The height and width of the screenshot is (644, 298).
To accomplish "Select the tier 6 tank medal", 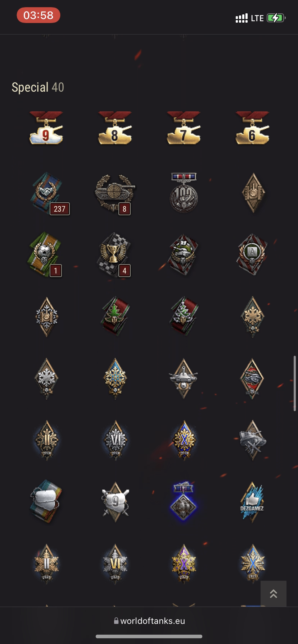I will 252,128.
